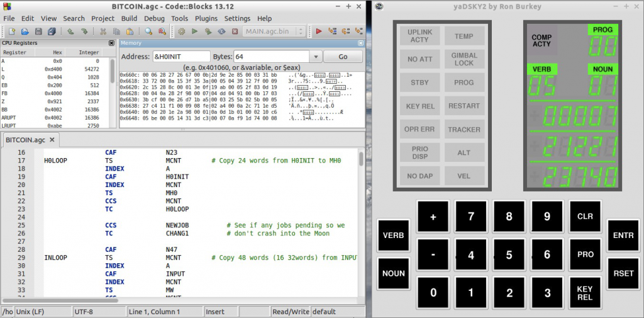The width and height of the screenshot is (644, 318).
Task: Click the ENTR key on the DSKY
Action: [x=623, y=236]
